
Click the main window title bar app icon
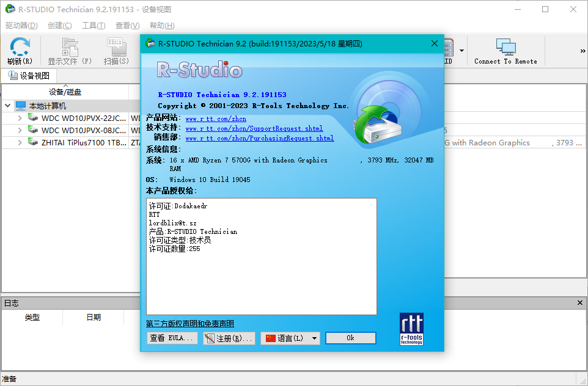tap(10, 9)
